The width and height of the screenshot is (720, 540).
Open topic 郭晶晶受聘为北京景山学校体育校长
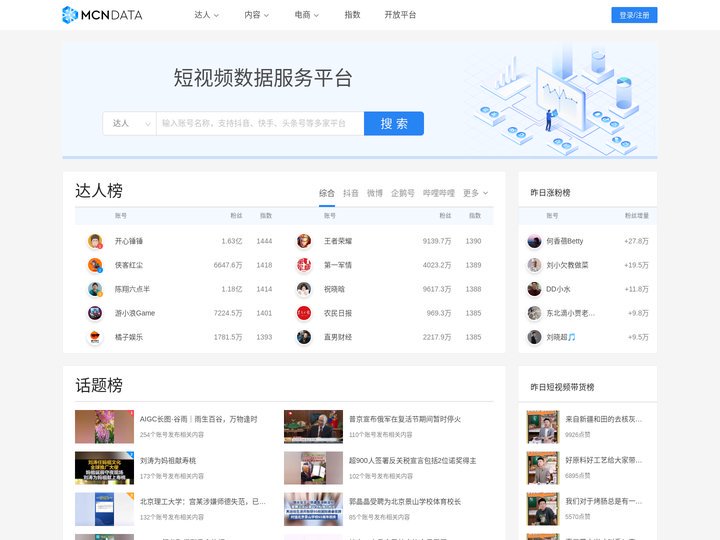pos(405,501)
